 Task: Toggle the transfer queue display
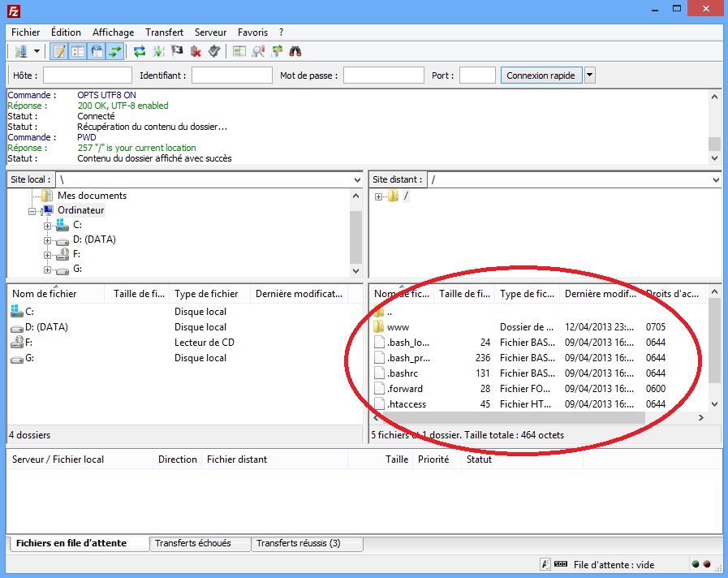114,51
